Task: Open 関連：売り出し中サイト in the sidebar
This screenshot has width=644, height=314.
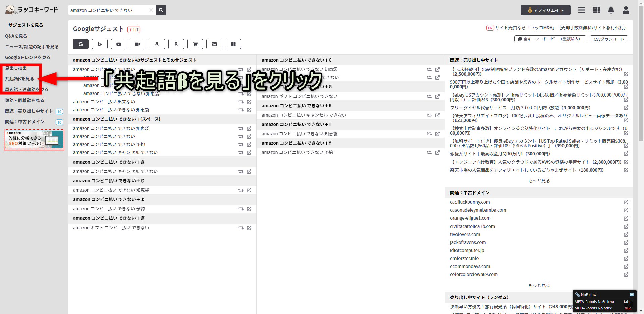Action: 29,111
